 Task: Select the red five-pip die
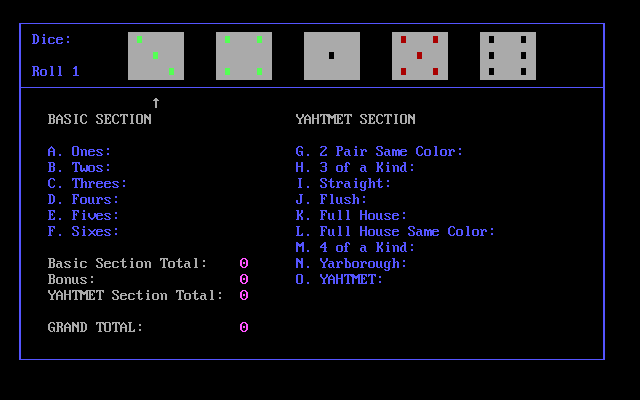[x=419, y=56]
